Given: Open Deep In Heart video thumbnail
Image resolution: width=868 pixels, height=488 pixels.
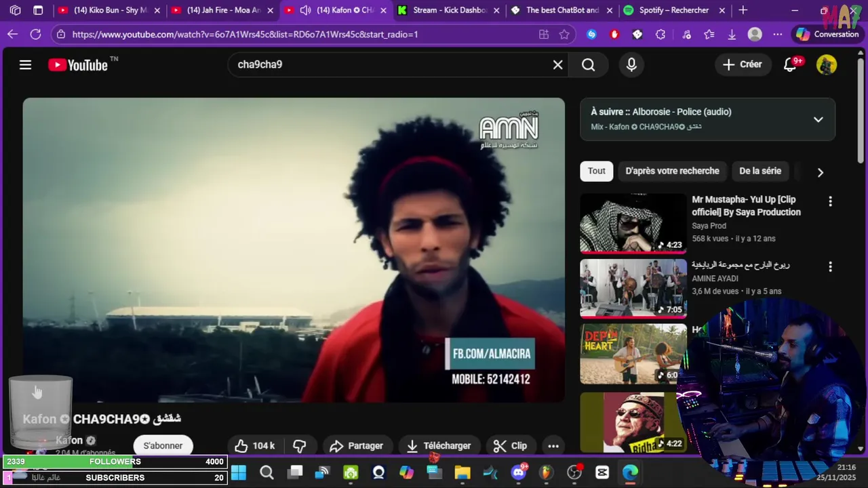Looking at the screenshot, I should [633, 354].
